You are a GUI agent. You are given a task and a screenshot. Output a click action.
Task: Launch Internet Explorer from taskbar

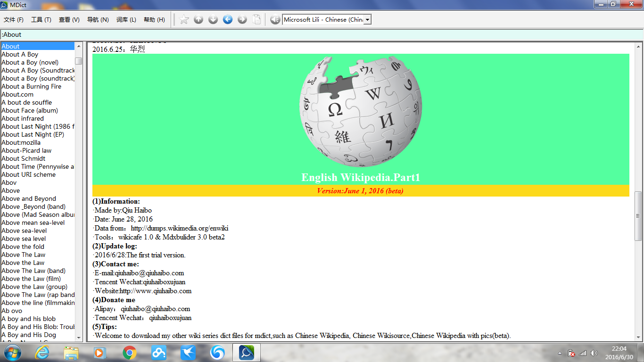(x=42, y=353)
